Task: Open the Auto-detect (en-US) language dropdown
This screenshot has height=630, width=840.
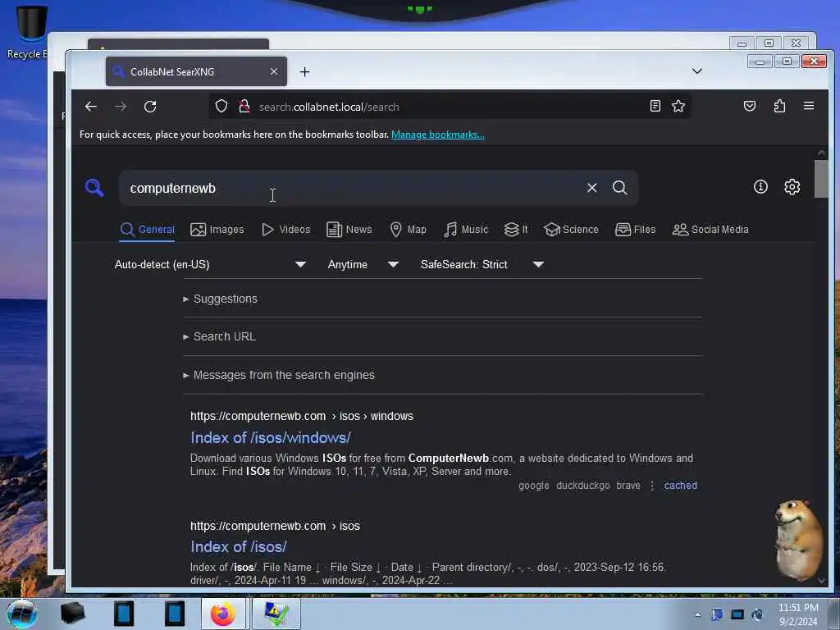Action: (210, 265)
